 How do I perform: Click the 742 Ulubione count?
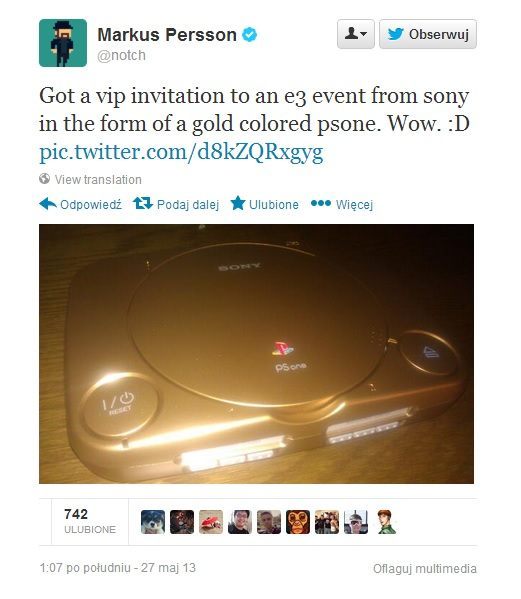[x=90, y=521]
